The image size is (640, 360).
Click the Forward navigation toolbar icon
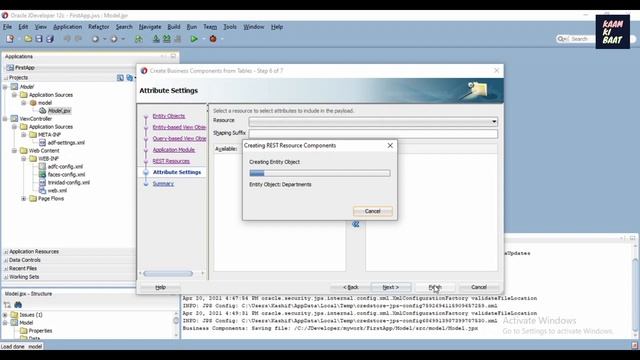click(x=114, y=39)
